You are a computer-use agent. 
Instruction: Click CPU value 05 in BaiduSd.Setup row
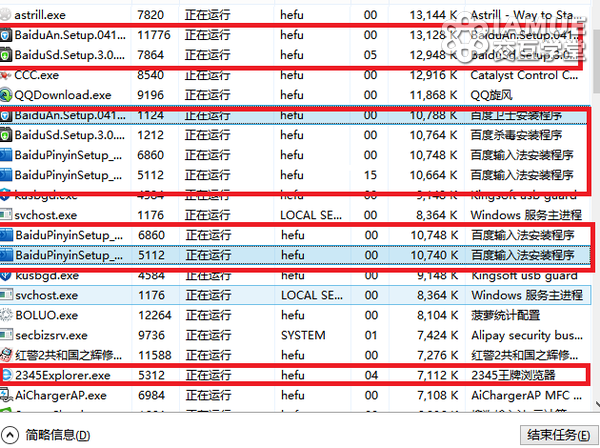point(370,55)
